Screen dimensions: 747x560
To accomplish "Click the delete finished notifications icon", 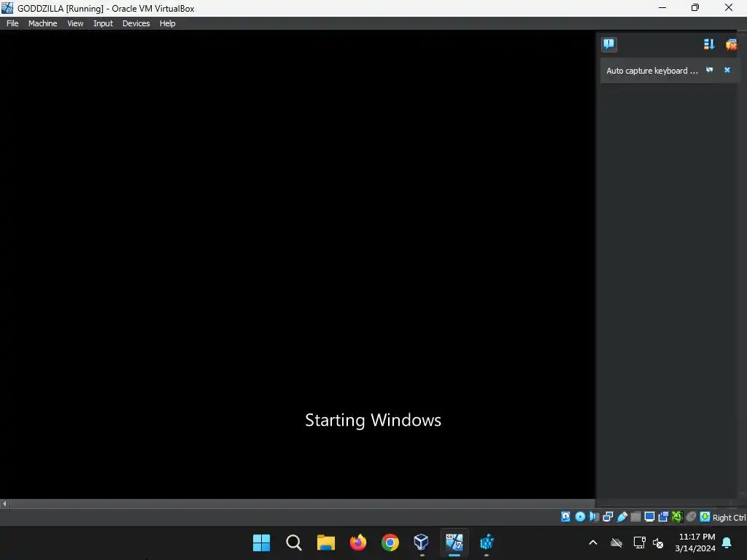I will [x=731, y=44].
